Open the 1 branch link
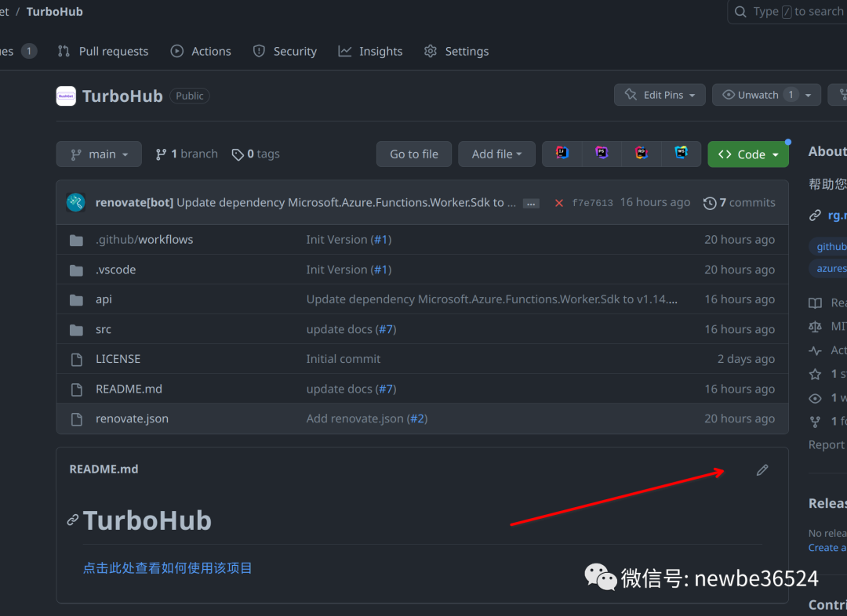Image resolution: width=847 pixels, height=616 pixels. tap(187, 154)
